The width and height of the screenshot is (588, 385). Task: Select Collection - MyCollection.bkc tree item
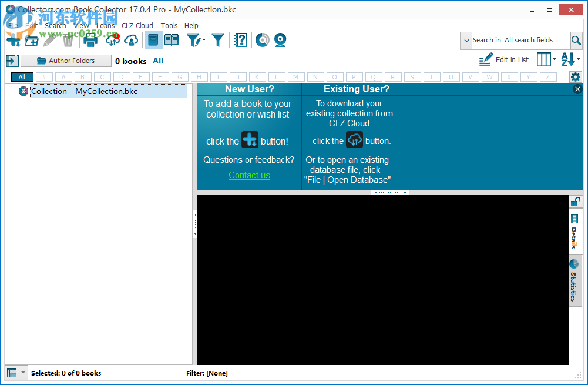pyautogui.click(x=109, y=91)
